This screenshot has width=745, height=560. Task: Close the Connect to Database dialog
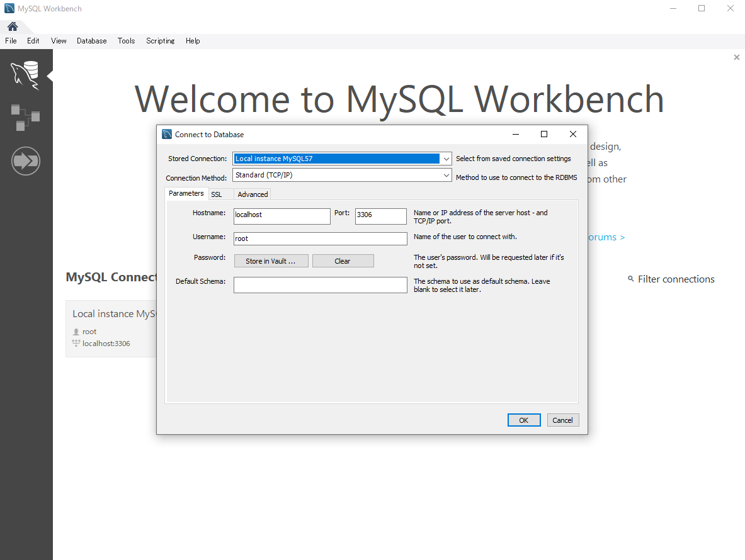click(x=573, y=134)
